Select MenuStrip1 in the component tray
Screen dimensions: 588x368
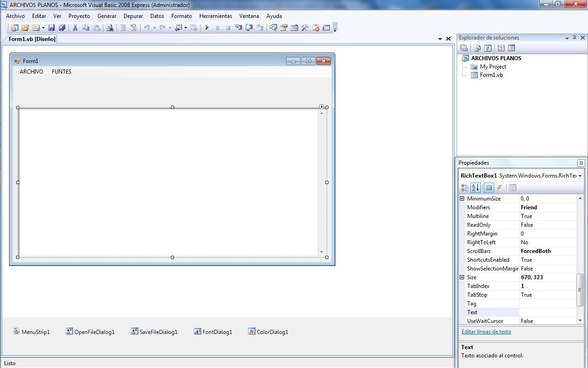click(x=32, y=331)
